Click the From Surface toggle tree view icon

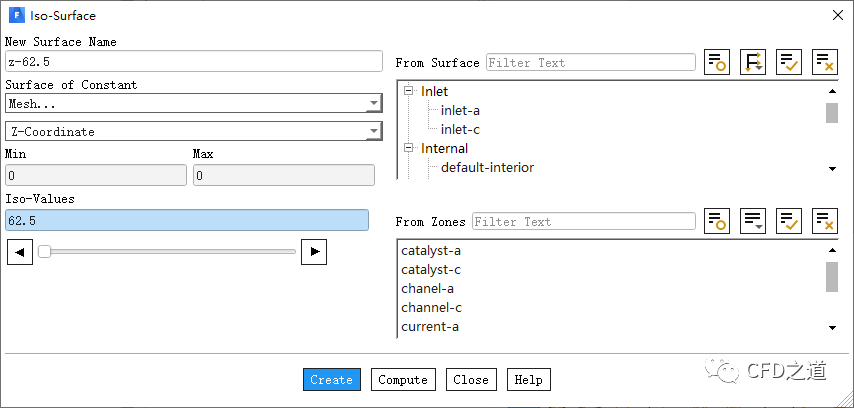tap(753, 62)
